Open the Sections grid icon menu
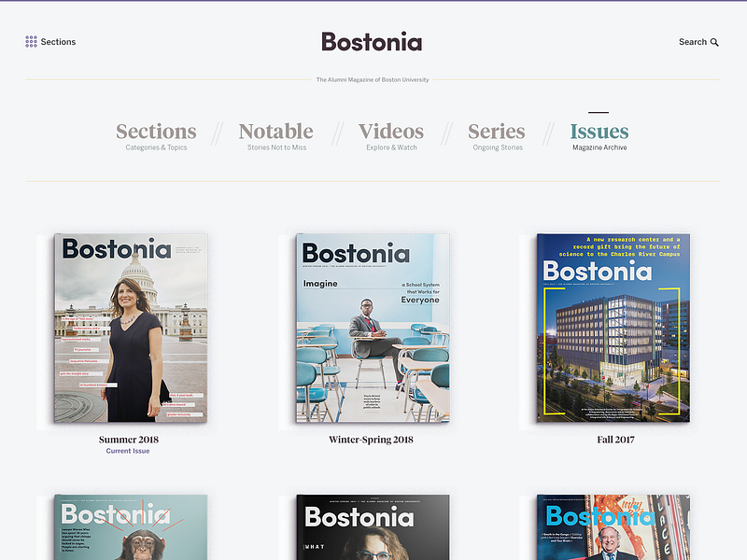747x560 pixels. pyautogui.click(x=31, y=41)
